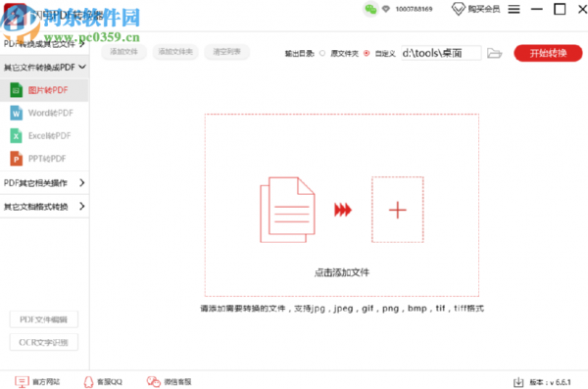Click the 客服QQ penguin icon
The width and height of the screenshot is (588, 389).
coord(88,382)
